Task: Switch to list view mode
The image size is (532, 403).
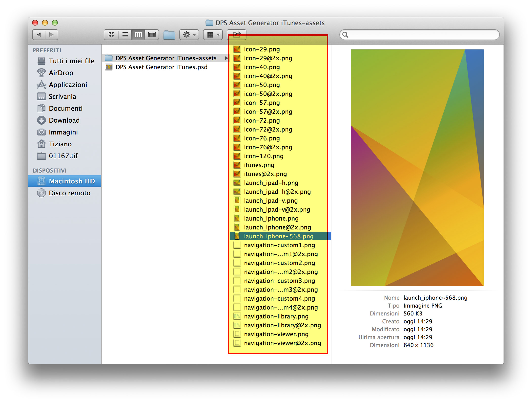Action: tap(125, 35)
